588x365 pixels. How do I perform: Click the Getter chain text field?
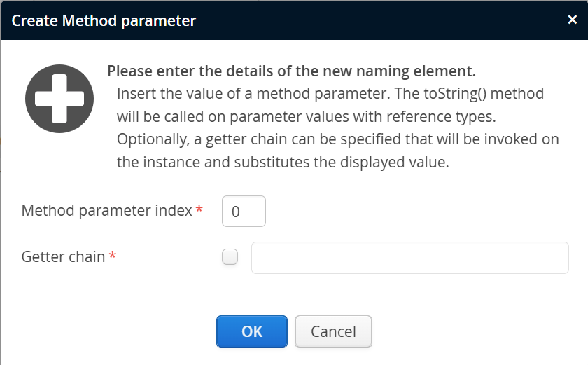tap(409, 258)
